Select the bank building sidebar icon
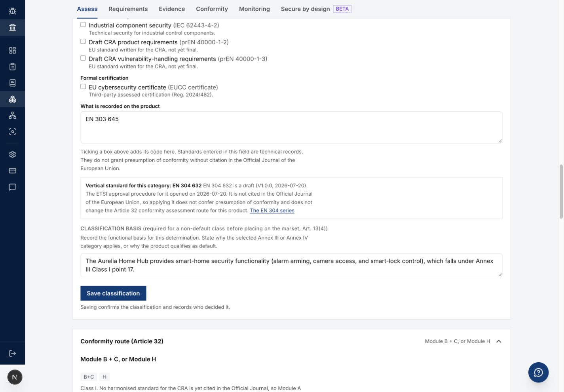Image resolution: width=564 pixels, height=392 pixels. tap(12, 27)
